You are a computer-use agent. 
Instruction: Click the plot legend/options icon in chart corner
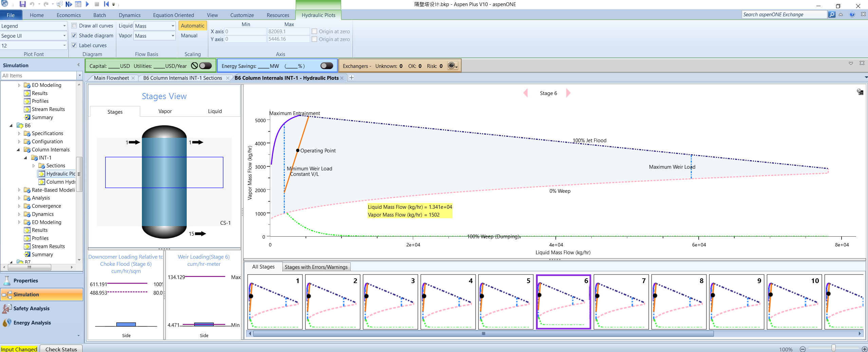[x=860, y=92]
